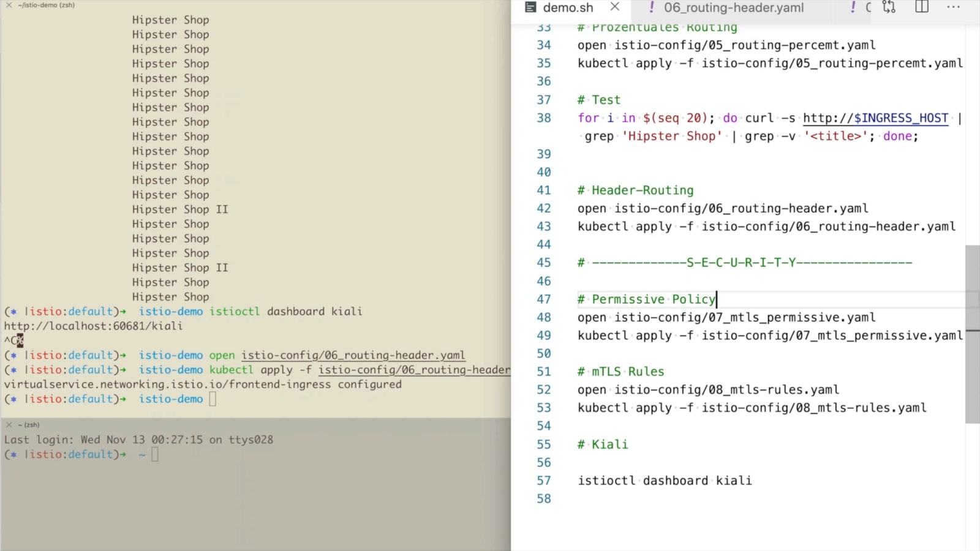
Task: Click 'open istio-config/05_routing-percemt.yaml' line
Action: point(726,45)
